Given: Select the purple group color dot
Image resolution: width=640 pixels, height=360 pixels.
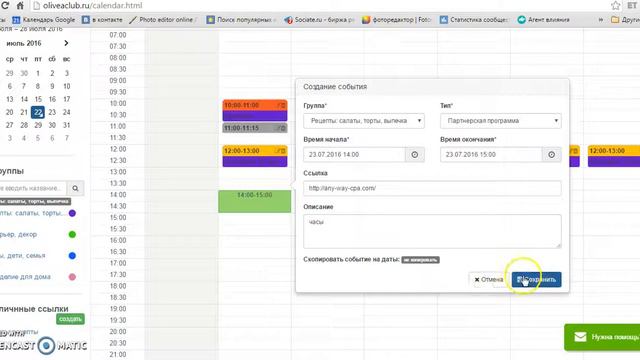Looking at the screenshot, I should pos(72,213).
